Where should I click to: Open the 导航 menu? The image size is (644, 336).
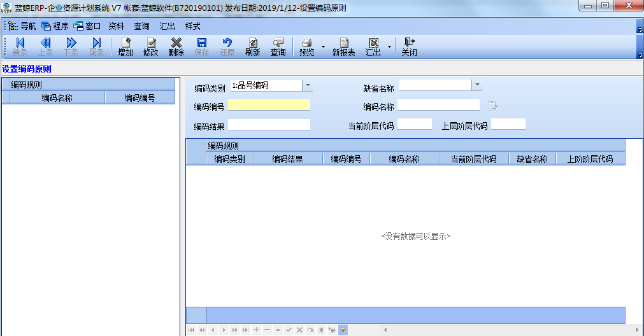[x=22, y=26]
